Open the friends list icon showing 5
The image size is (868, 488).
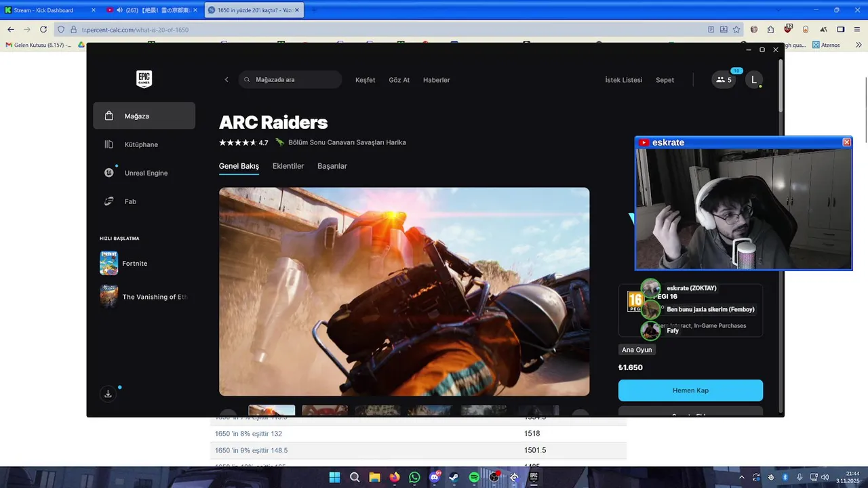tap(724, 79)
